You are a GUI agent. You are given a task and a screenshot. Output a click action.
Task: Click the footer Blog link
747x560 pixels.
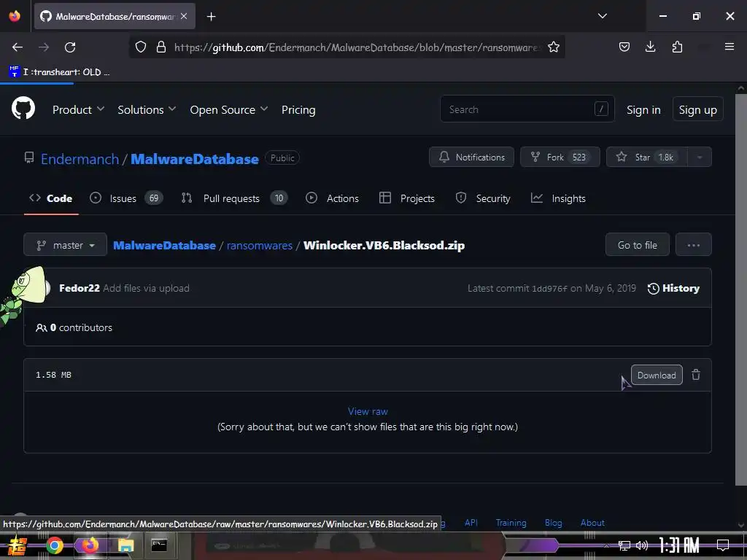553,522
